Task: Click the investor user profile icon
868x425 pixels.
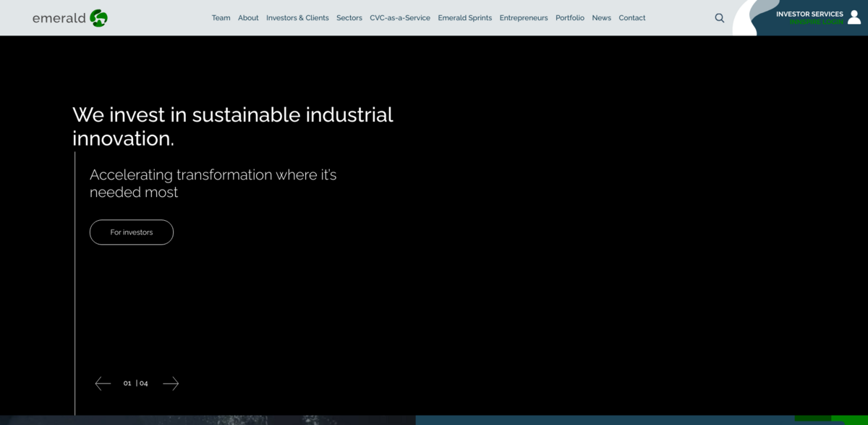Action: 854,17
